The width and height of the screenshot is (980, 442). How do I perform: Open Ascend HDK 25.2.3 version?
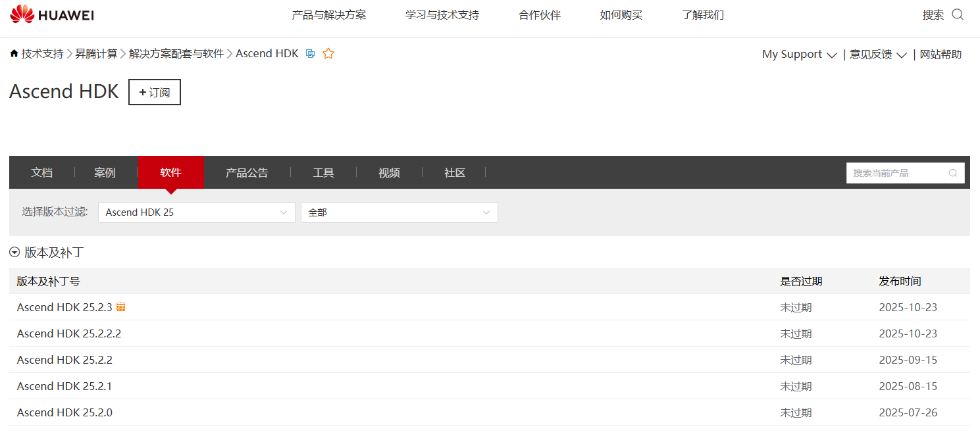pos(64,307)
